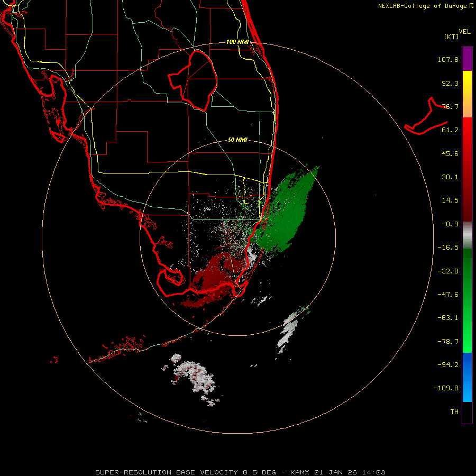Click the Bahamas island outline at right
This screenshot has height=476, width=476.
point(425,117)
